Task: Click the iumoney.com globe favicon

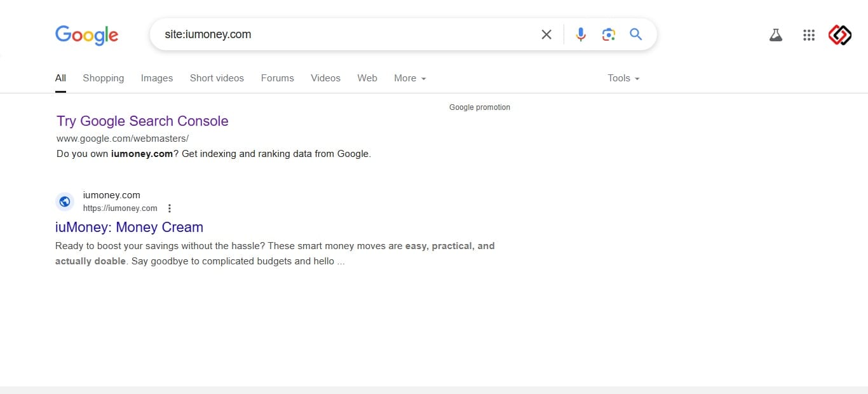Action: 64,201
